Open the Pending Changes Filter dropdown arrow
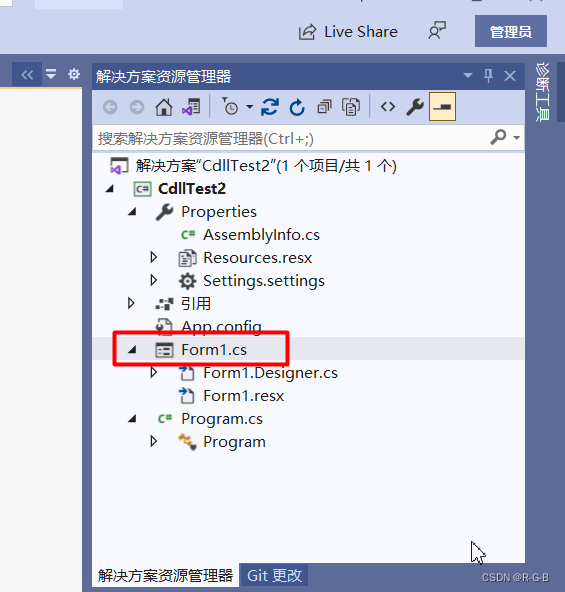Screen dimensions: 565x592 click(250, 107)
